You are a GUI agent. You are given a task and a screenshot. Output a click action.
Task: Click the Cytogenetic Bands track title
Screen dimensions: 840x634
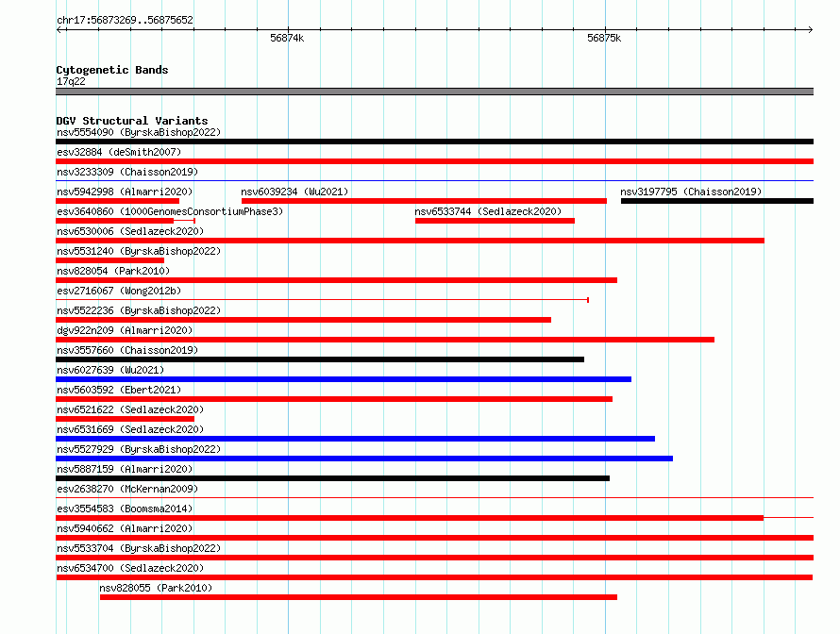click(112, 70)
